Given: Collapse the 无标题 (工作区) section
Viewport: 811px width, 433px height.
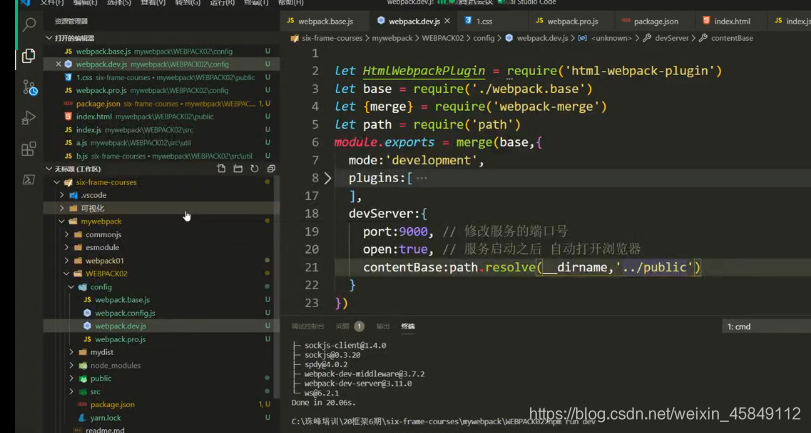Looking at the screenshot, I should click(49, 169).
